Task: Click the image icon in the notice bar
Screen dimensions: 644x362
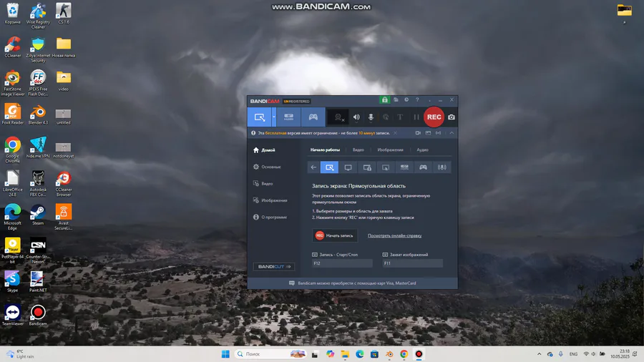Action: [x=428, y=133]
